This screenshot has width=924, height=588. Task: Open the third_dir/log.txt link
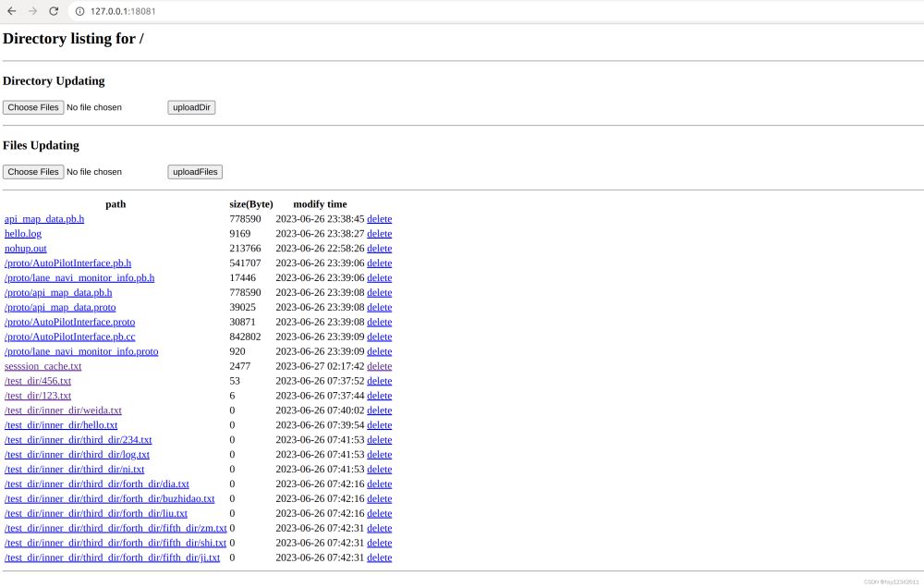click(78, 455)
